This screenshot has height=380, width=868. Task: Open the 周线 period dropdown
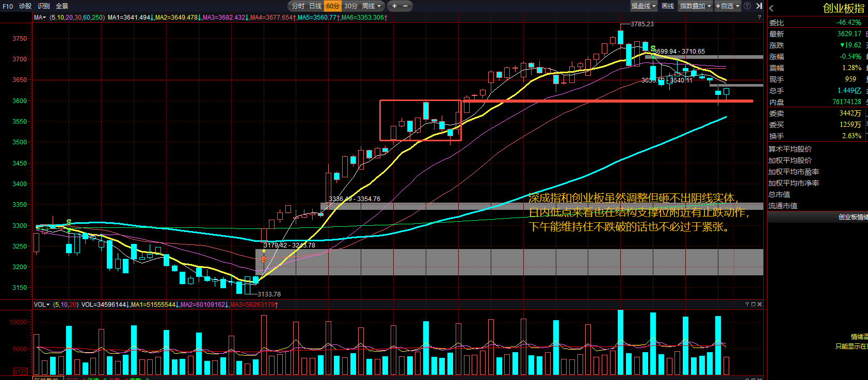[372, 6]
